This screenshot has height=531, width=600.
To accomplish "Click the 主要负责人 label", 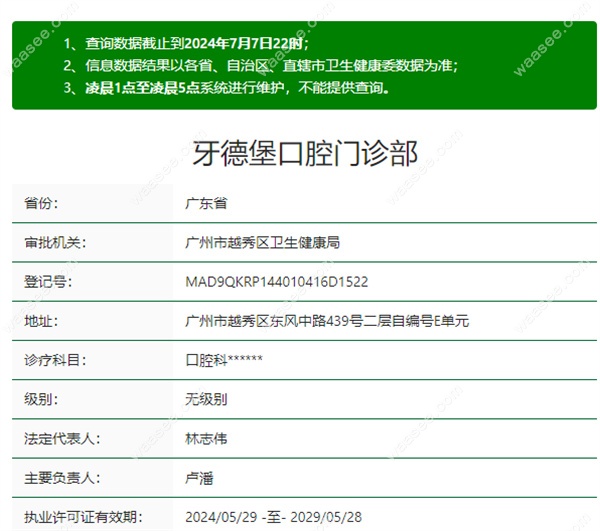I will pos(62,478).
